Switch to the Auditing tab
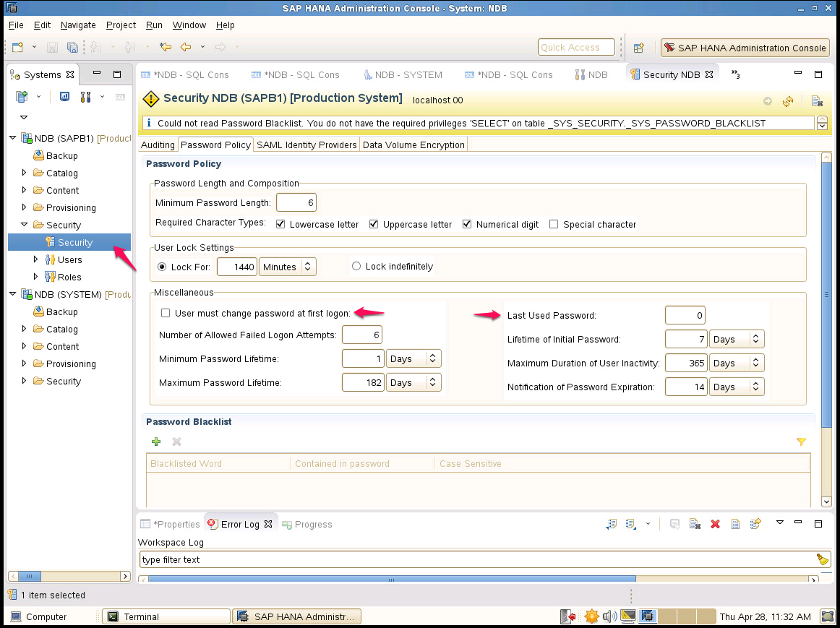Viewport: 840px width, 628px height. [x=158, y=145]
